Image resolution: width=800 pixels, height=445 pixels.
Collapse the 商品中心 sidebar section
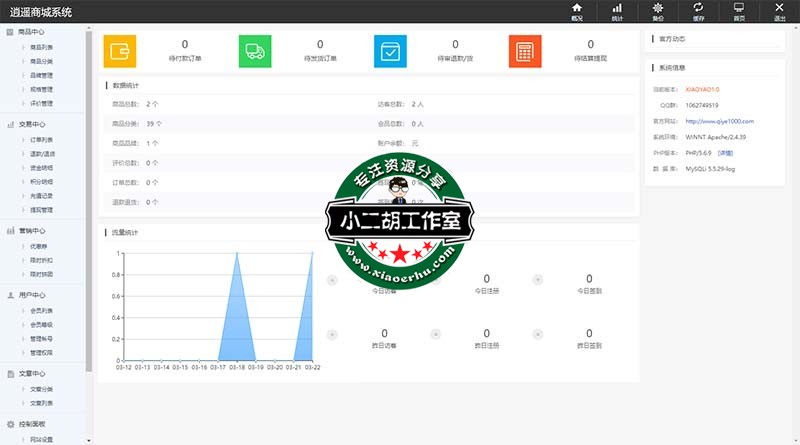[30, 32]
